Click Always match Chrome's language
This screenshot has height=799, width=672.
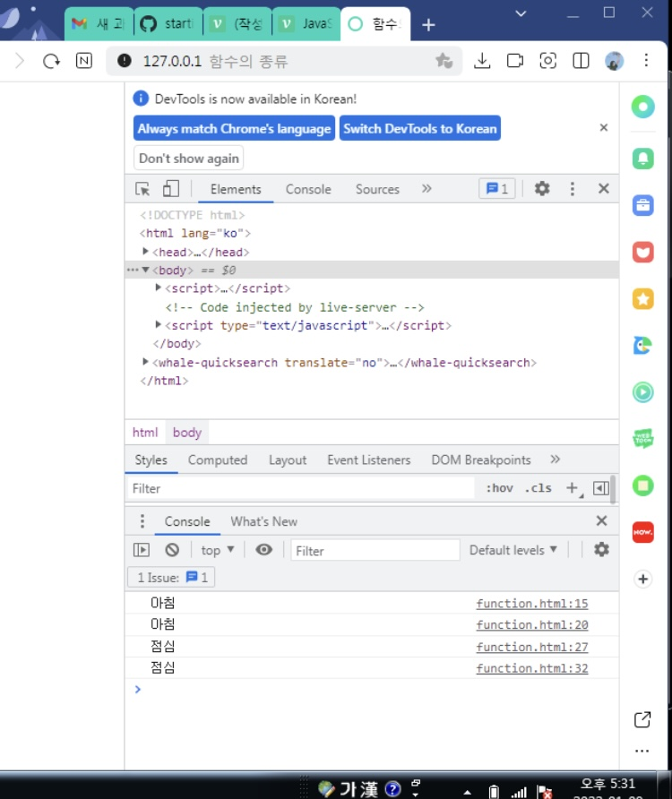234,128
